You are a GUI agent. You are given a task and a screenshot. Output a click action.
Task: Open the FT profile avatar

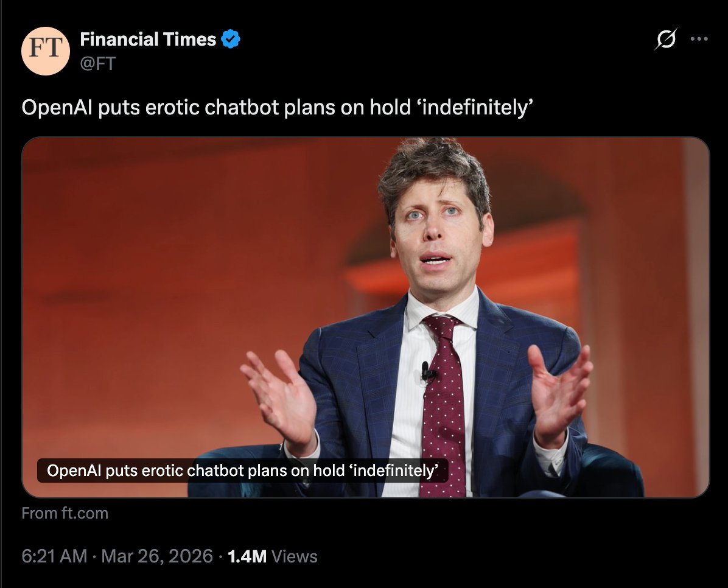(46, 51)
